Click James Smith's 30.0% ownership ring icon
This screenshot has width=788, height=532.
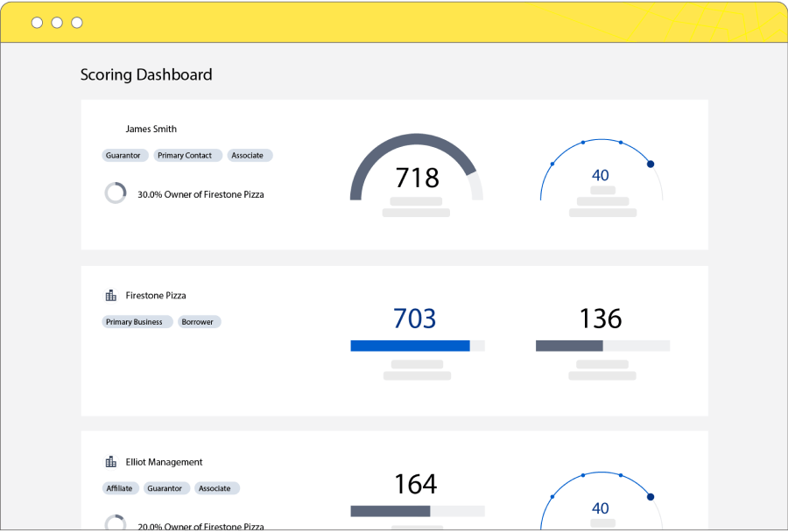pos(116,193)
